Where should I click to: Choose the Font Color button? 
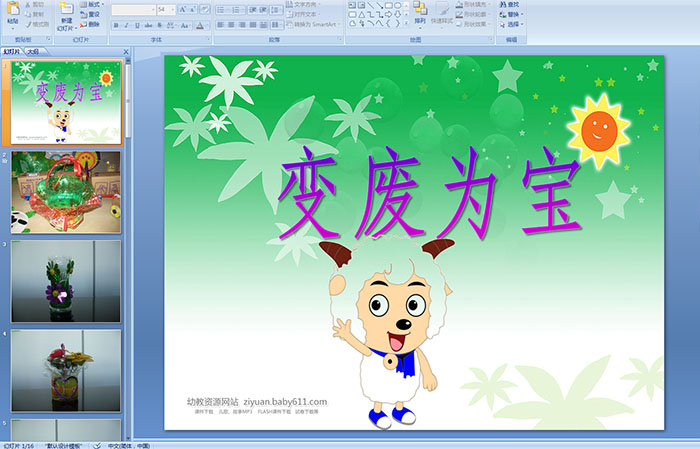tap(201, 25)
